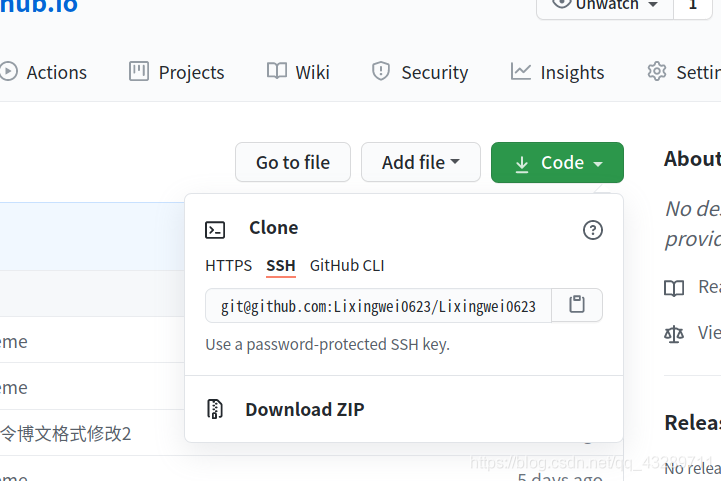Open the Settings tab

point(684,72)
